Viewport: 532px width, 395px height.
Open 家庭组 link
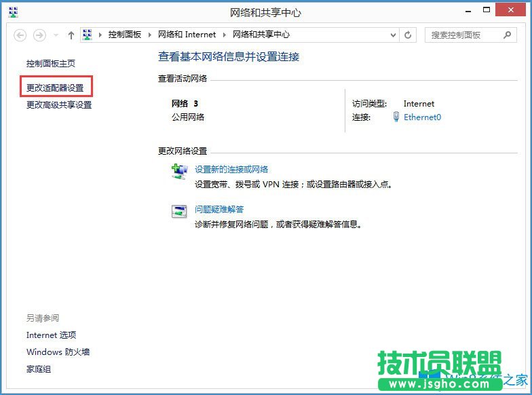click(39, 369)
